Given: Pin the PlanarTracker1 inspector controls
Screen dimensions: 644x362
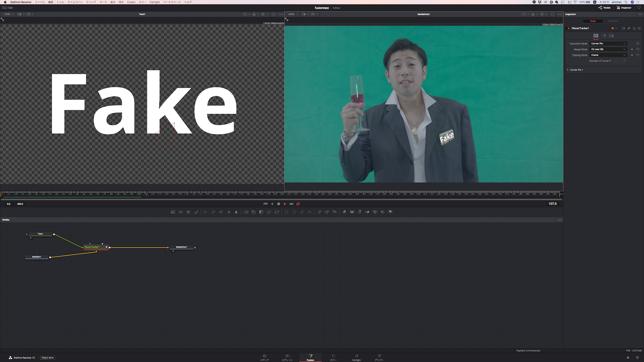Looking at the screenshot, I should click(629, 28).
